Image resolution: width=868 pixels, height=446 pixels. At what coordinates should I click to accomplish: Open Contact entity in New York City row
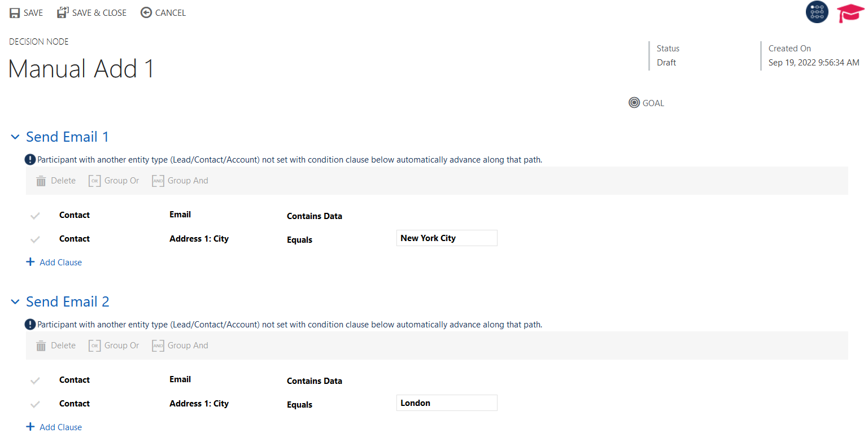click(75, 239)
